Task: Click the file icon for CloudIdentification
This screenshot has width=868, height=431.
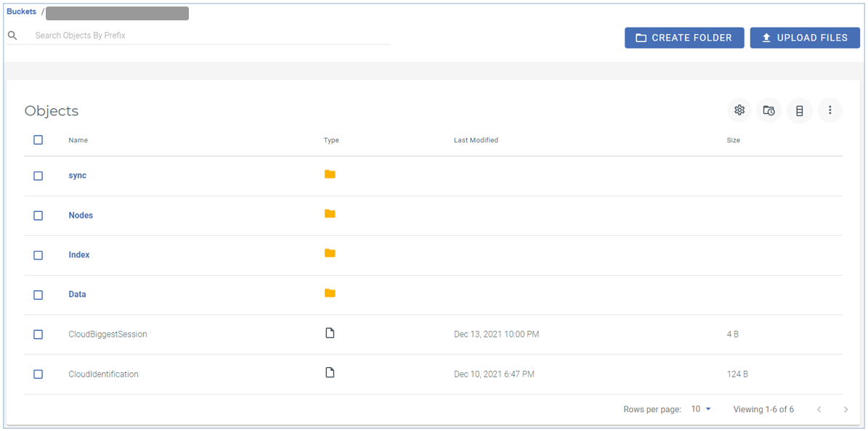Action: pyautogui.click(x=330, y=373)
